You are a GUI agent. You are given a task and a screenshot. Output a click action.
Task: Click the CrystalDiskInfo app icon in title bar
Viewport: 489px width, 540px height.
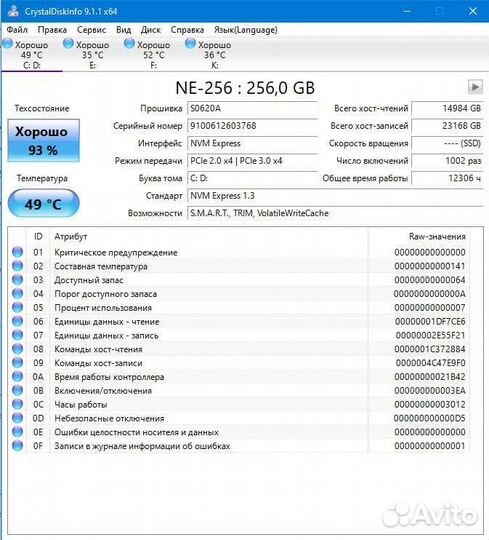point(13,11)
